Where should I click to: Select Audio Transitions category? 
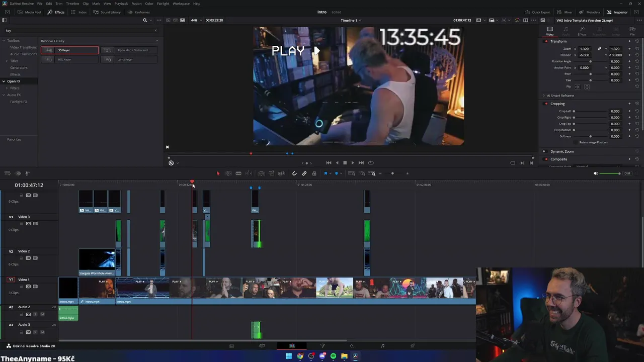point(24,54)
